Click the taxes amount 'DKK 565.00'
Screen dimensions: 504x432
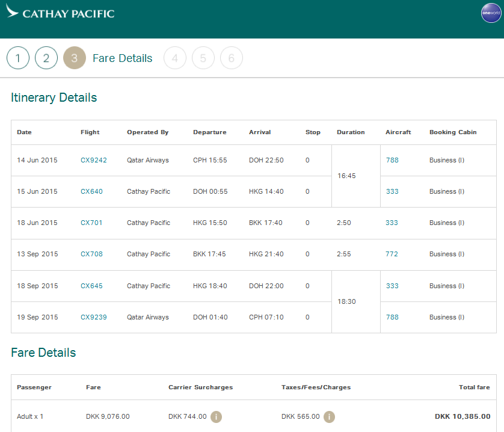[x=301, y=416]
